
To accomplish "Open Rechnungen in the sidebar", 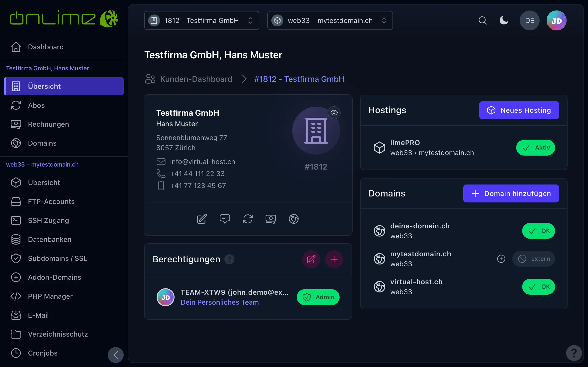I will [64, 124].
